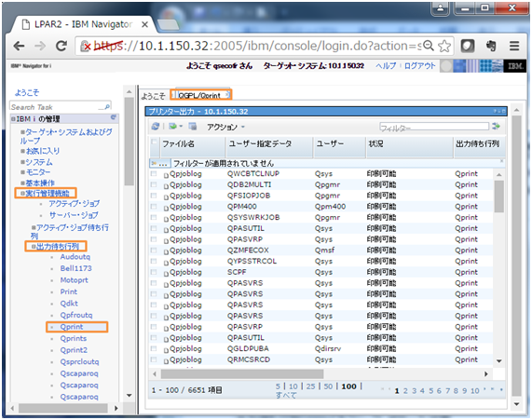Click the Qpjoblog file icon in QWCBTCLNUP row
This screenshot has height=420, width=532.
click(166, 175)
